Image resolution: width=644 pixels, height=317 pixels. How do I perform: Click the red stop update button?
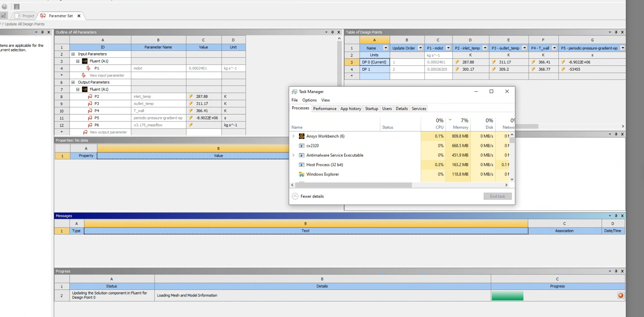[620, 295]
